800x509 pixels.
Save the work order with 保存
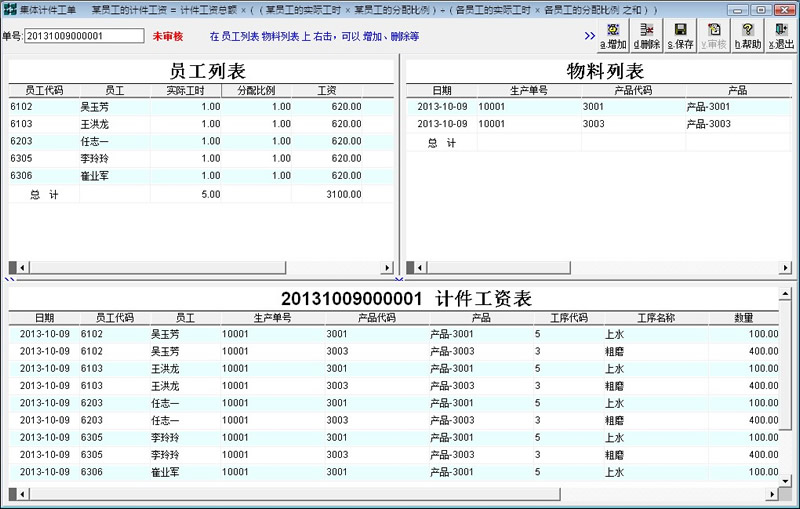(680, 37)
